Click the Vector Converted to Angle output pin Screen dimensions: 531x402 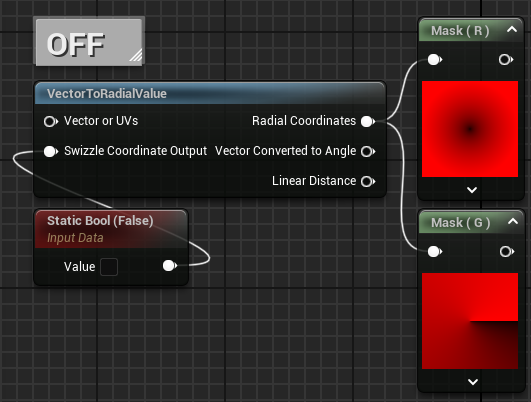pyautogui.click(x=368, y=151)
